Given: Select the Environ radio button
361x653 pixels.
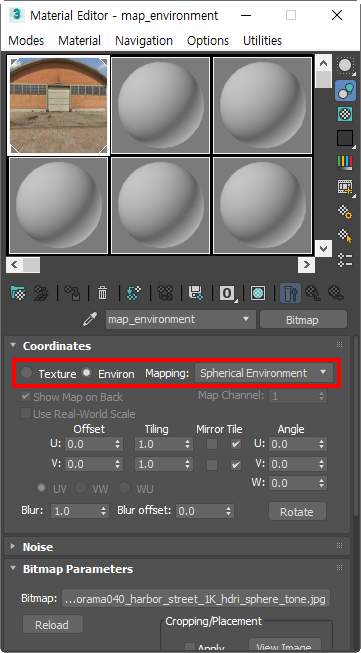Looking at the screenshot, I should tap(86, 373).
